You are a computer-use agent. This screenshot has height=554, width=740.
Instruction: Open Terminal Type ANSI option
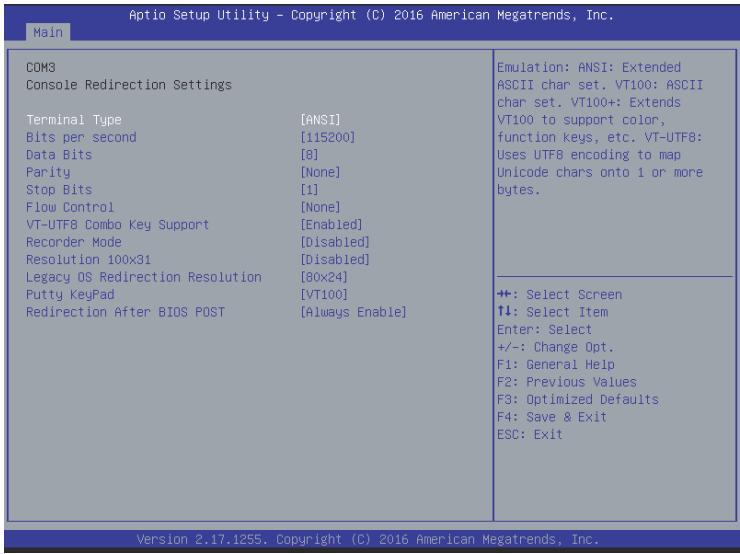[320, 120]
